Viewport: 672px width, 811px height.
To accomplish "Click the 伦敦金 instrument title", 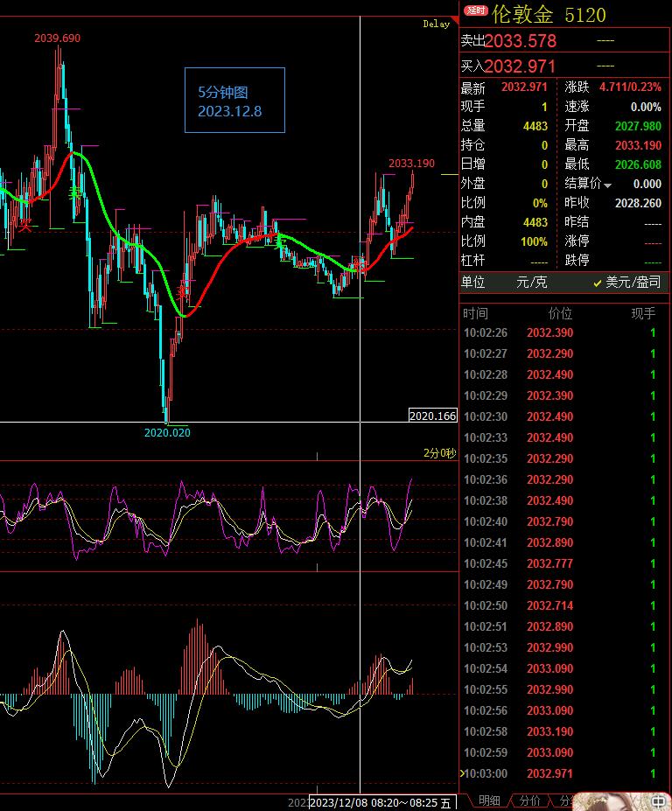I will click(x=522, y=15).
